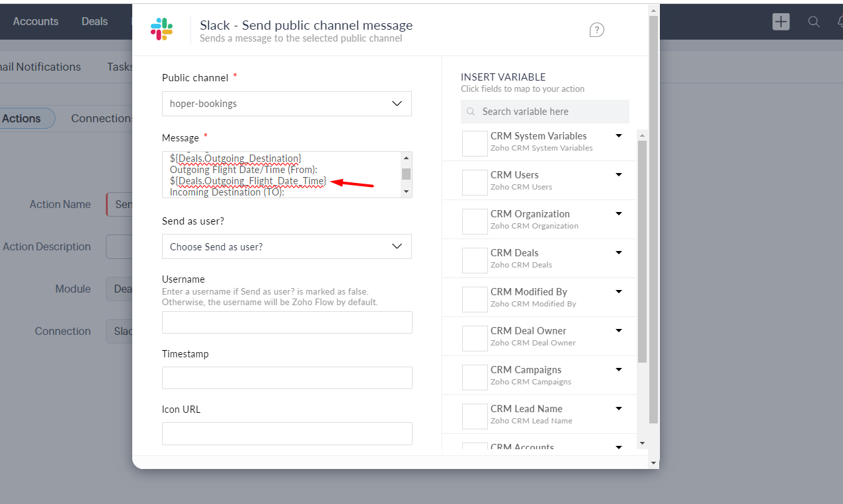Click the ${Deals.Outgoing_Flight_Date_Time} variable text
The height and width of the screenshot is (504, 843).
pos(248,181)
